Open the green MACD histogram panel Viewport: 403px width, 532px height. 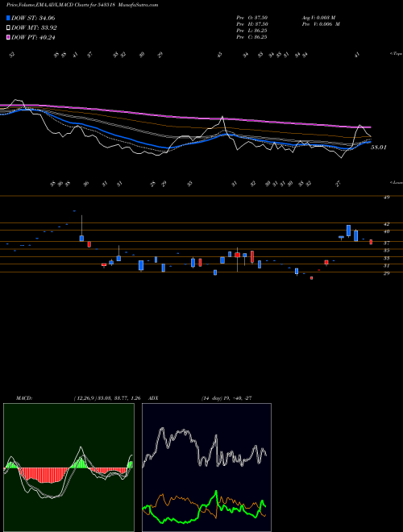point(69,468)
